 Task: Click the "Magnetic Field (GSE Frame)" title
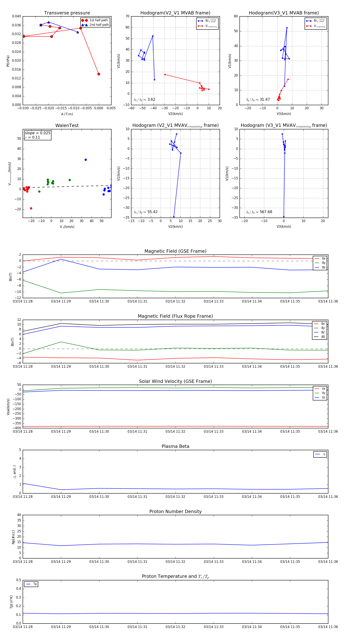[x=175, y=251]
